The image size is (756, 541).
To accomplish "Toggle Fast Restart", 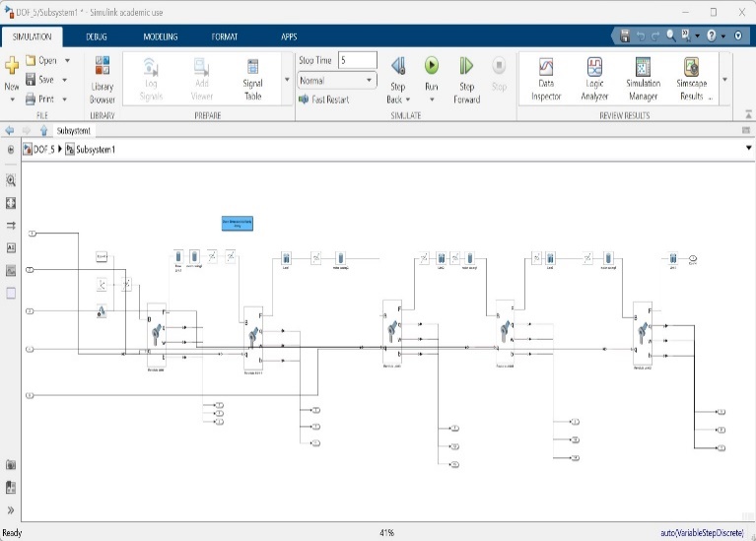I will pyautogui.click(x=323, y=100).
